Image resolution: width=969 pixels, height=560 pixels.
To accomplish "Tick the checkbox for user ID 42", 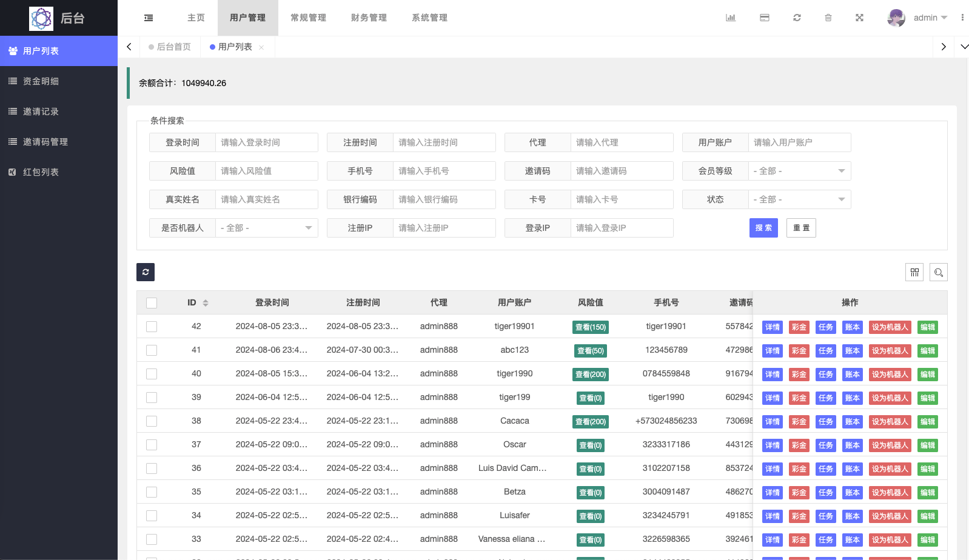I will pyautogui.click(x=152, y=327).
